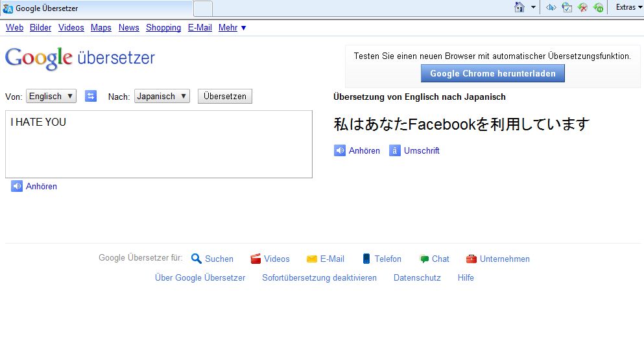The width and height of the screenshot is (644, 363).
Task: Swap source and target languages
Action: pyautogui.click(x=91, y=96)
